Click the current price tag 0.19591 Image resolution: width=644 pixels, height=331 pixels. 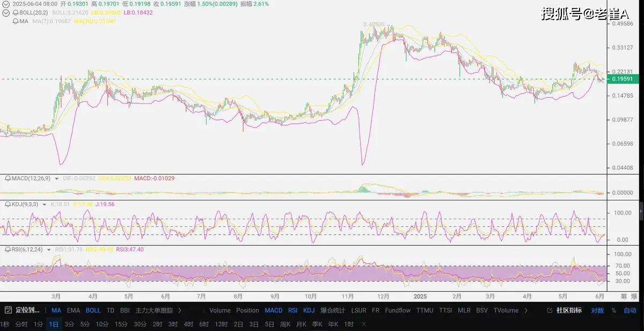coord(621,79)
